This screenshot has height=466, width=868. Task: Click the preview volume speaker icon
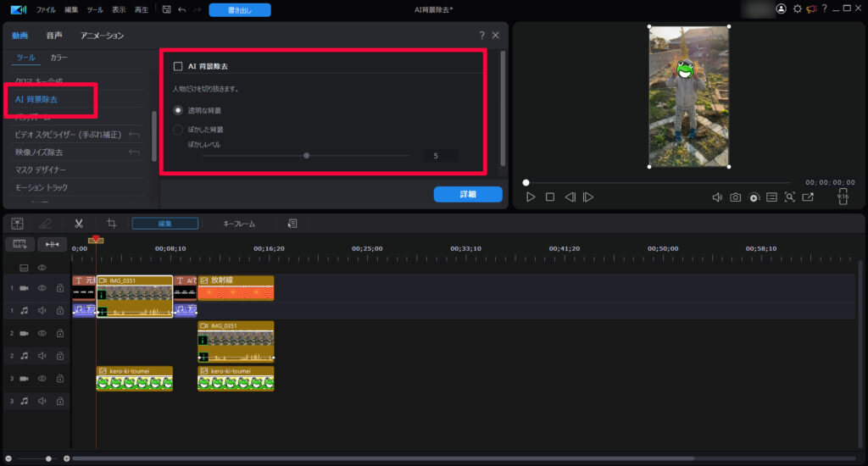(717, 197)
